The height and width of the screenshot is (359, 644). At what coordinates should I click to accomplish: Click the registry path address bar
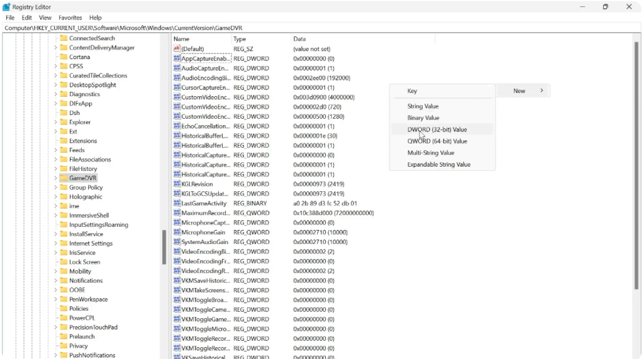point(321,28)
